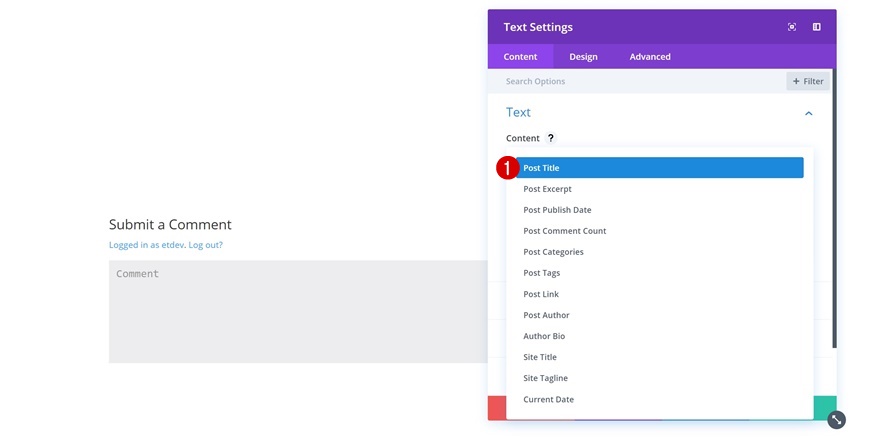Click the Content help question mark icon

click(550, 138)
